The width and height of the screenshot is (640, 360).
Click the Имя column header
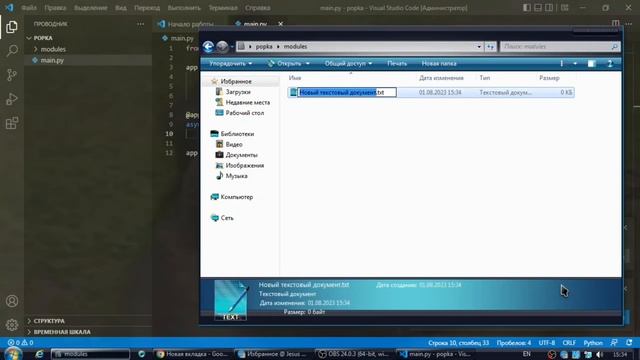click(295, 78)
